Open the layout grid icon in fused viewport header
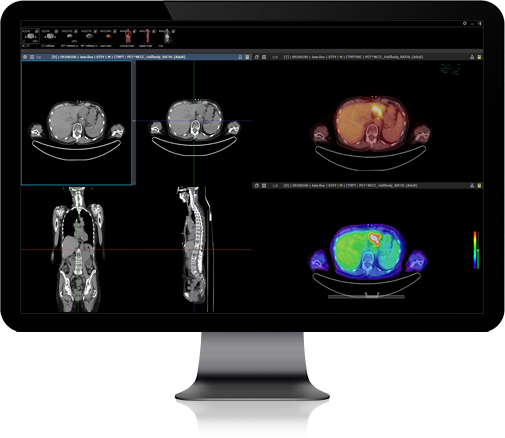505x438 pixels. 264,57
